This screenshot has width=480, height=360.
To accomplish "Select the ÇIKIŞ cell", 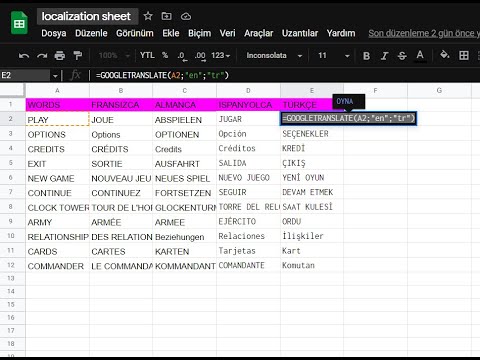I will click(x=312, y=163).
